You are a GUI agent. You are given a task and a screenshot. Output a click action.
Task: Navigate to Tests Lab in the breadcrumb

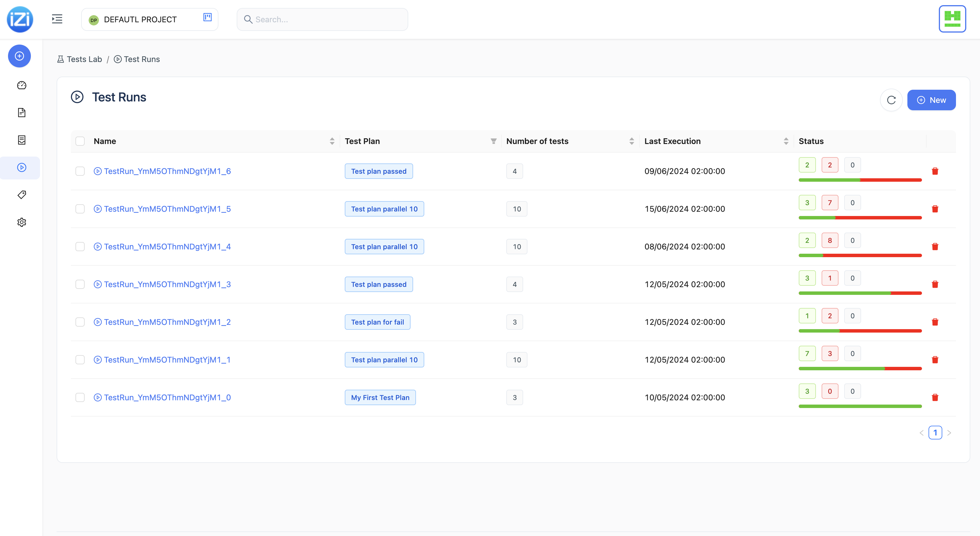tap(84, 59)
